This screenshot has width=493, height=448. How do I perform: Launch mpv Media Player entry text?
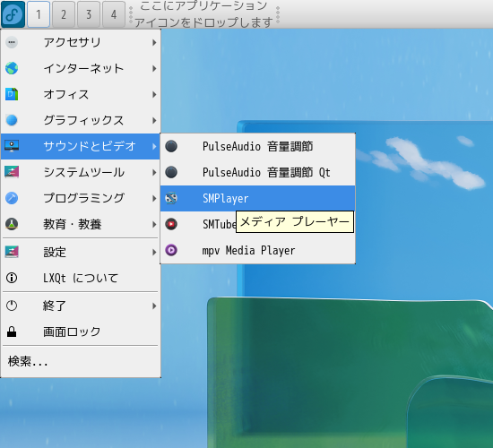pyautogui.click(x=248, y=250)
